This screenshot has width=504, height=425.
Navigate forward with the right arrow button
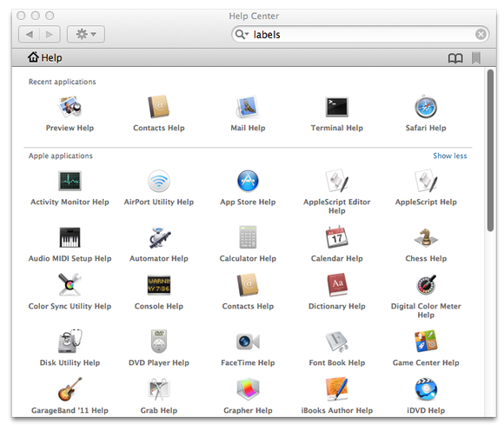tap(50, 34)
